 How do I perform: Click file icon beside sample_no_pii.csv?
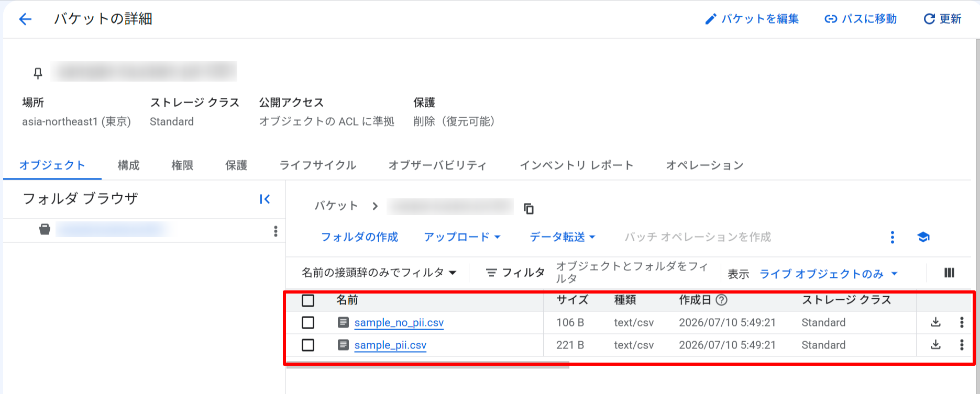pos(343,322)
